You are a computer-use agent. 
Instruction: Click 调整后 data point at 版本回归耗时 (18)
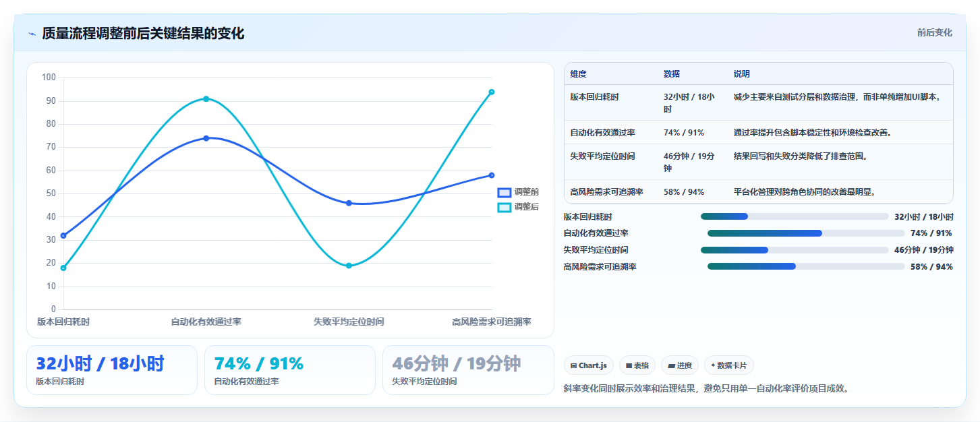(x=63, y=268)
